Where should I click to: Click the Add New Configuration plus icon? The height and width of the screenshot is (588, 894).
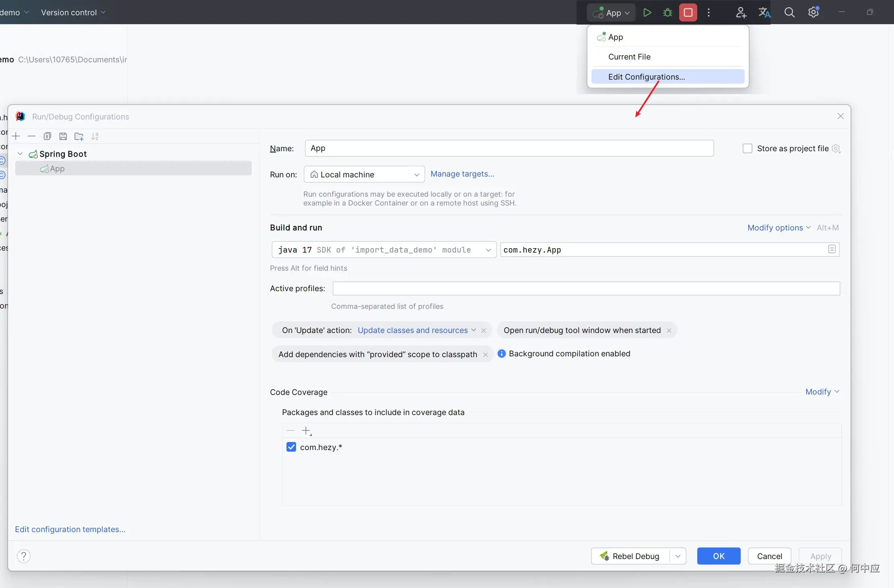(x=16, y=136)
